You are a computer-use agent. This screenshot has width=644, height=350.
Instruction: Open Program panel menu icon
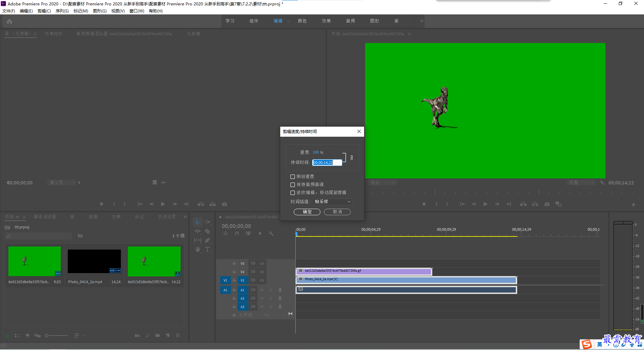(409, 34)
